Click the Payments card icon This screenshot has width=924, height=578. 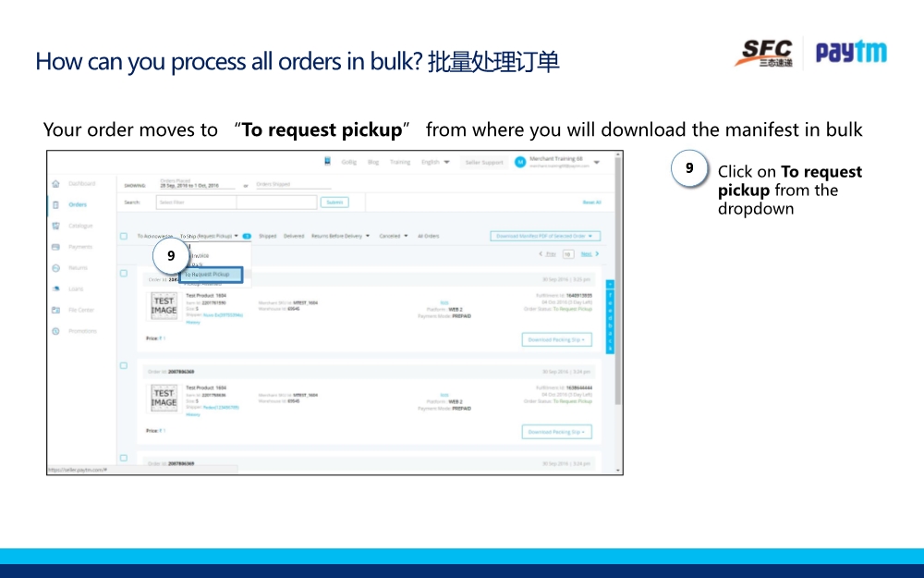[55, 247]
